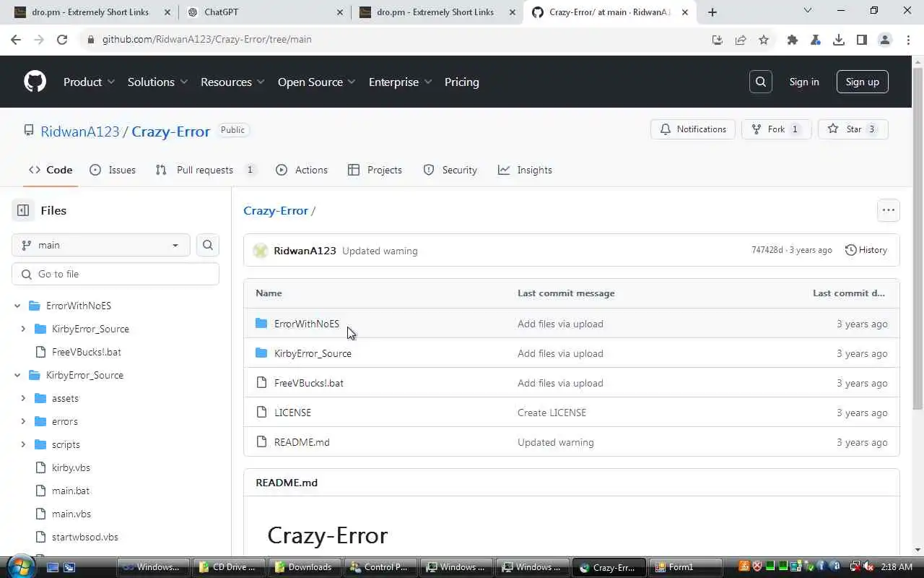Collapse the Files side panel icon
The image size is (924, 578).
coord(23,210)
